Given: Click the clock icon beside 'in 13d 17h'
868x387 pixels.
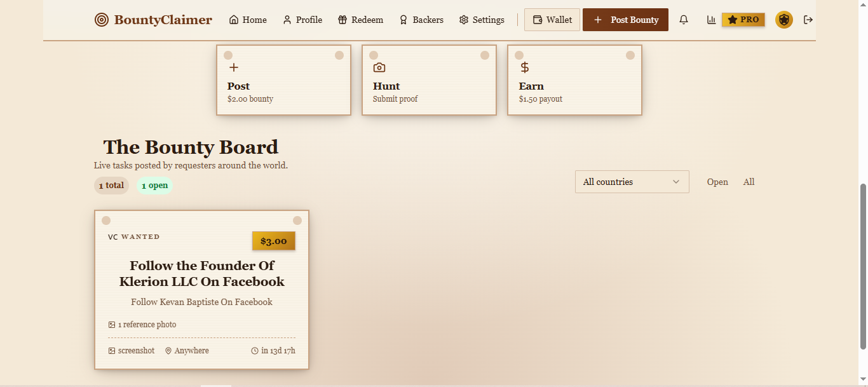Looking at the screenshot, I should (255, 351).
